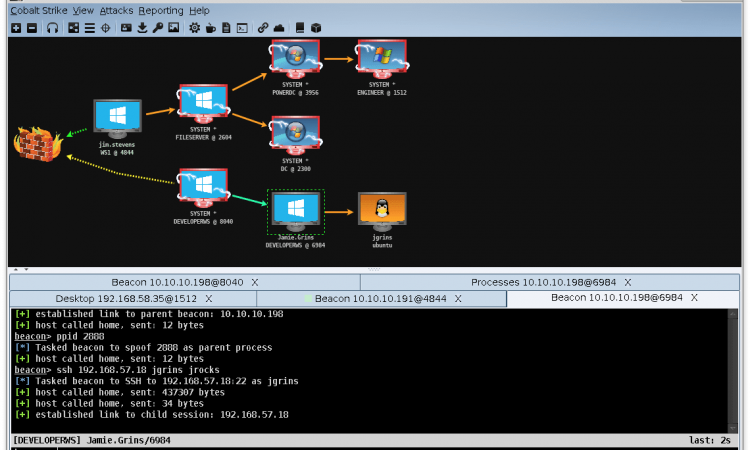Viewport: 750px width, 450px height.
Task: View screenshots via the picture icon
Action: [174, 28]
